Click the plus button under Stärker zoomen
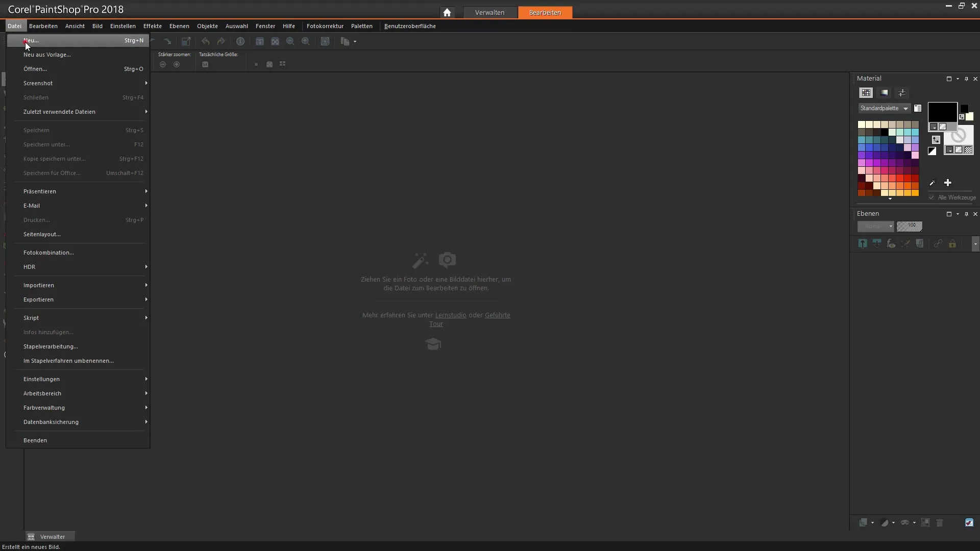This screenshot has width=980, height=551. pyautogui.click(x=177, y=64)
